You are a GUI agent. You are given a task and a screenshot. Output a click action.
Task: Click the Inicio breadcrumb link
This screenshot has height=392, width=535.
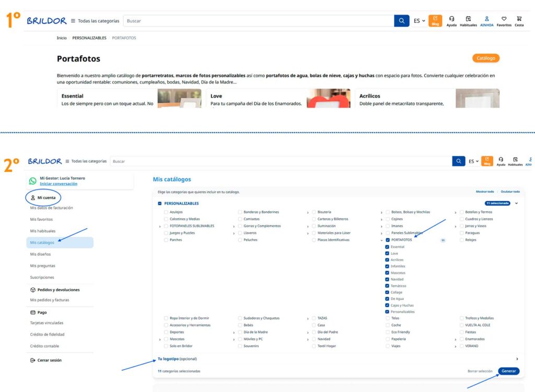click(62, 38)
